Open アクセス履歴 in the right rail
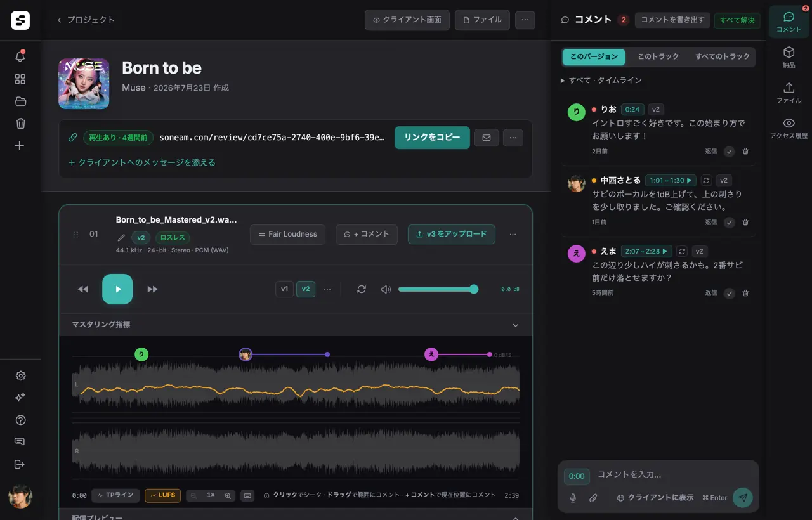The width and height of the screenshot is (812, 520). tap(789, 128)
